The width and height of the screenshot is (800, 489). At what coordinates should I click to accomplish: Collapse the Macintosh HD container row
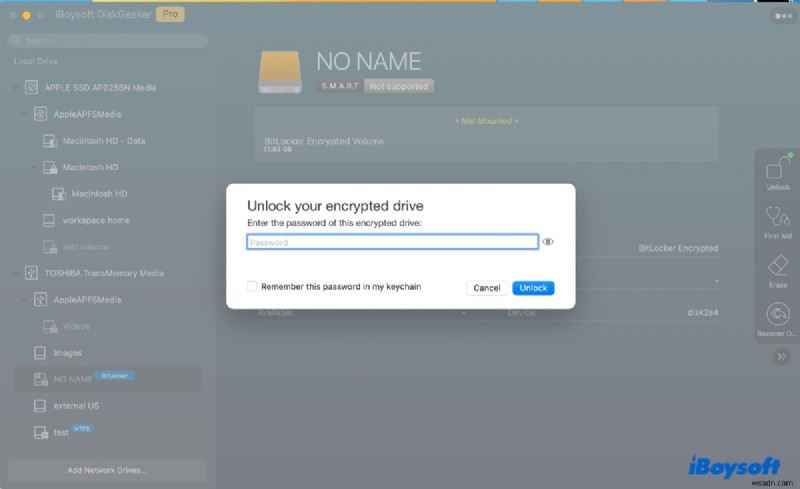(x=34, y=167)
